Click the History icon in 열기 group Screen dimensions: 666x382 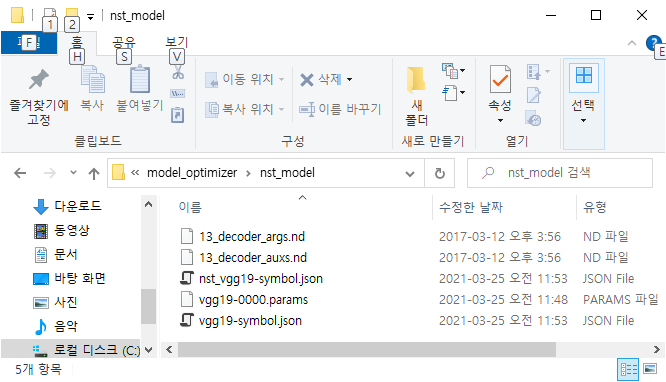(x=533, y=118)
